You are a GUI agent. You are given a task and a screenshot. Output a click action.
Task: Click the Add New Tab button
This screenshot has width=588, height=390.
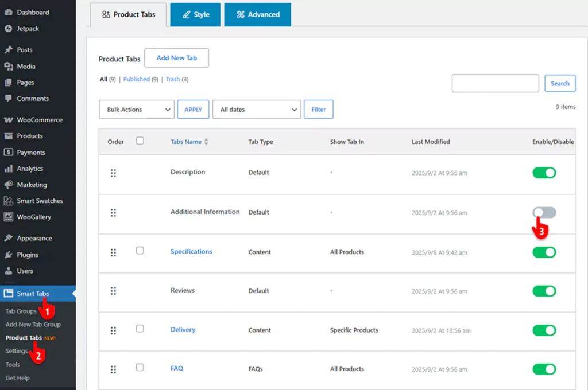coord(176,58)
